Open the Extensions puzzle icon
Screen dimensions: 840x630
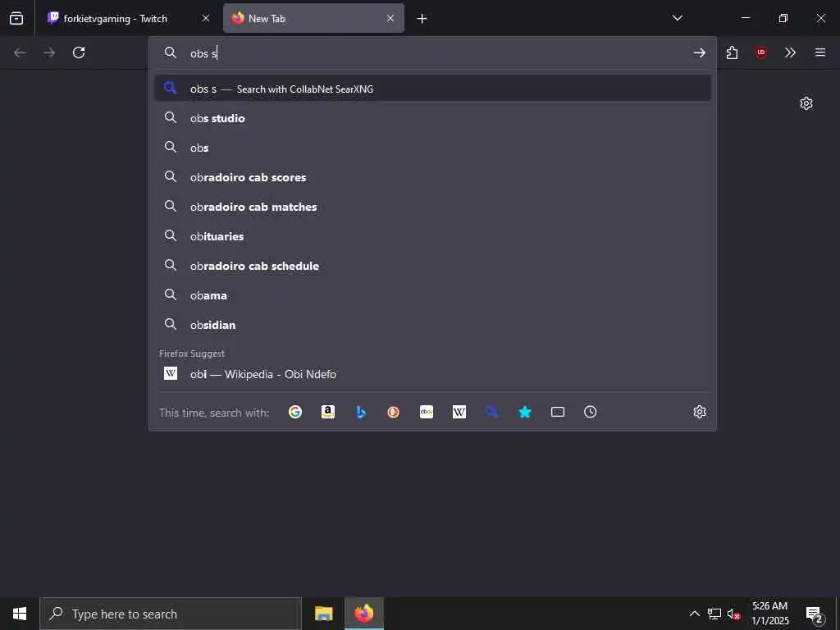point(732,52)
